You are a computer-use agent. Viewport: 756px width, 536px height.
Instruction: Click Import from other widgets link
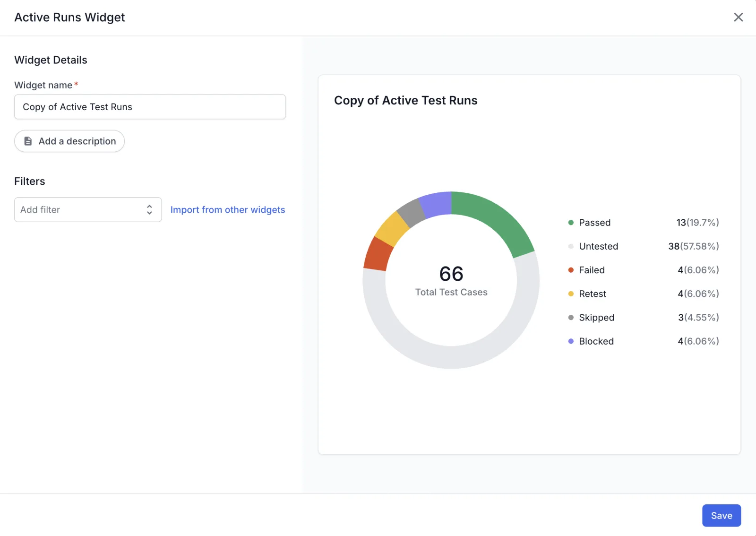pyautogui.click(x=228, y=210)
